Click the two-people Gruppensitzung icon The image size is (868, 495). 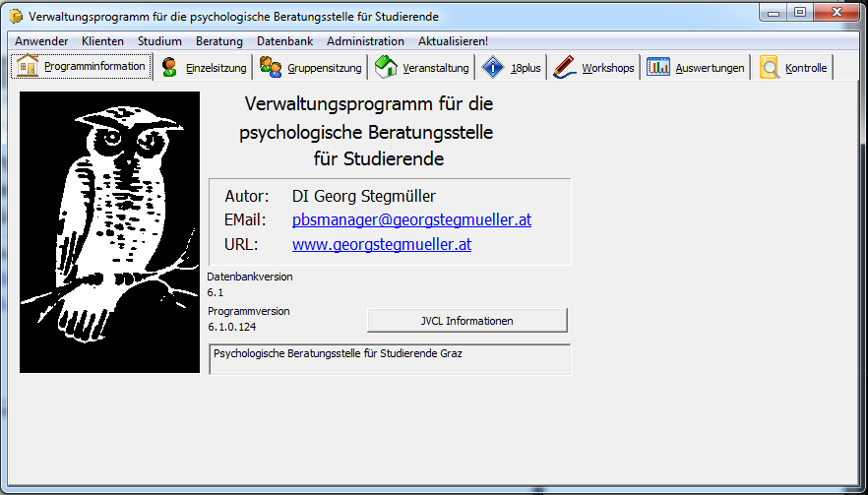click(271, 67)
